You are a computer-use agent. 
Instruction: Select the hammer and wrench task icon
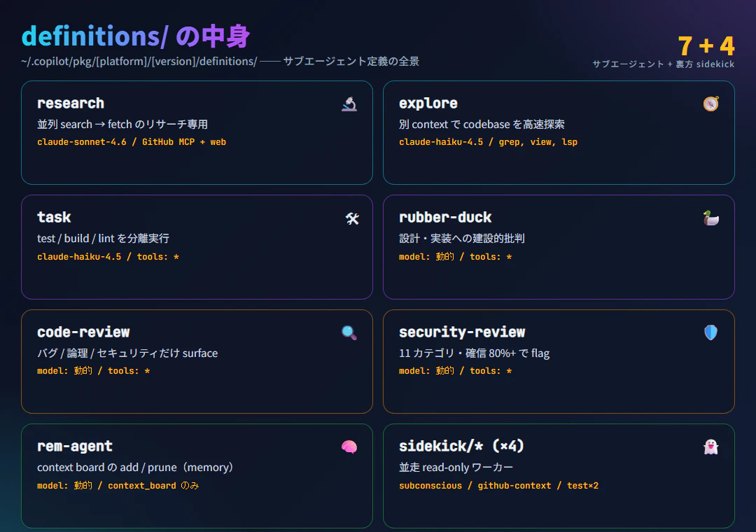tap(352, 218)
